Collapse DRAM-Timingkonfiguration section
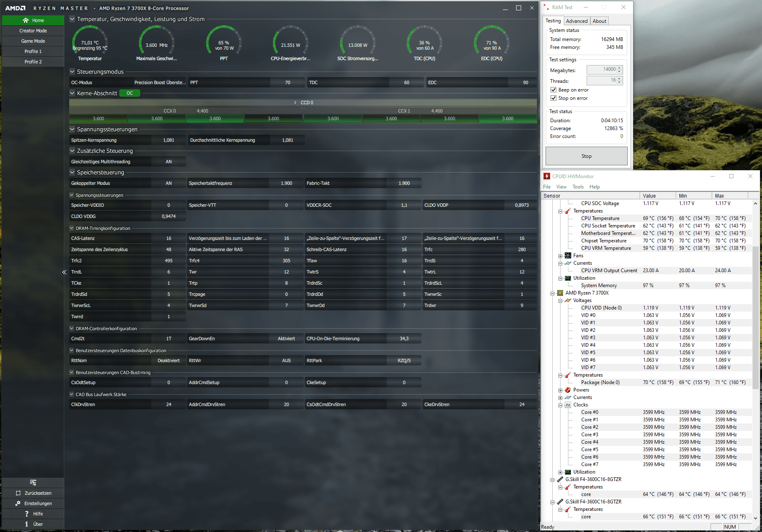Screen dimensions: 762x532 tap(71, 228)
